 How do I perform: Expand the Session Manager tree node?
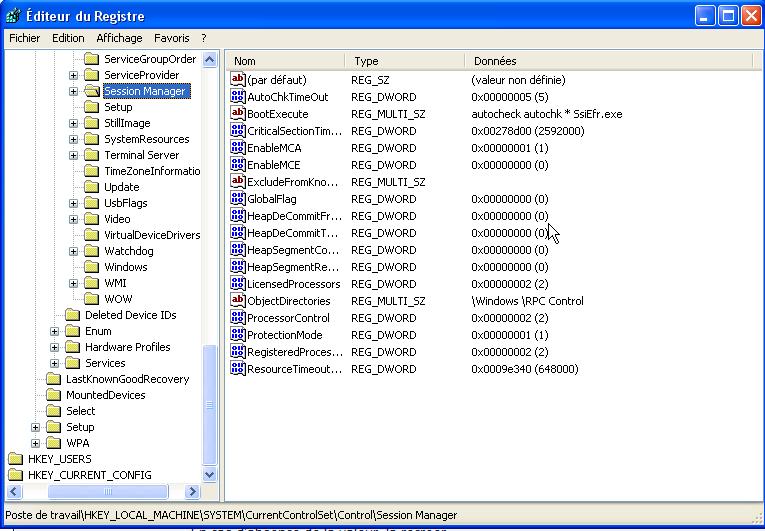pyautogui.click(x=73, y=91)
